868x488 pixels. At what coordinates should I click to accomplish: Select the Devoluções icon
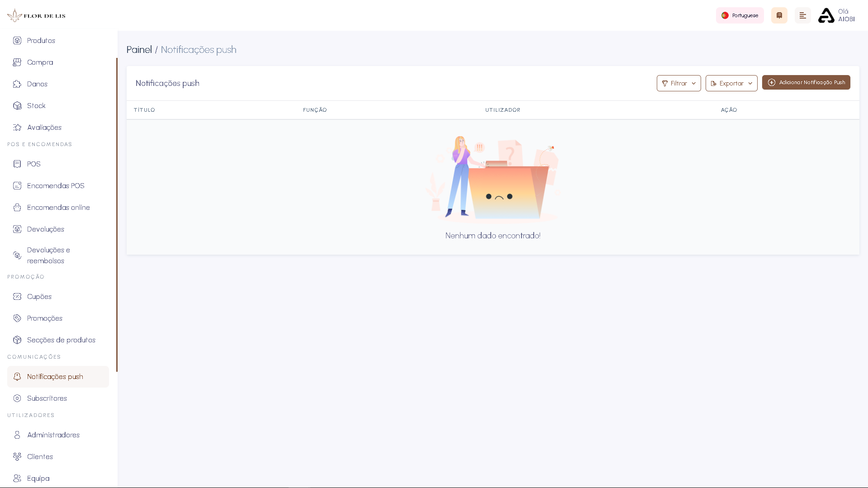point(17,229)
